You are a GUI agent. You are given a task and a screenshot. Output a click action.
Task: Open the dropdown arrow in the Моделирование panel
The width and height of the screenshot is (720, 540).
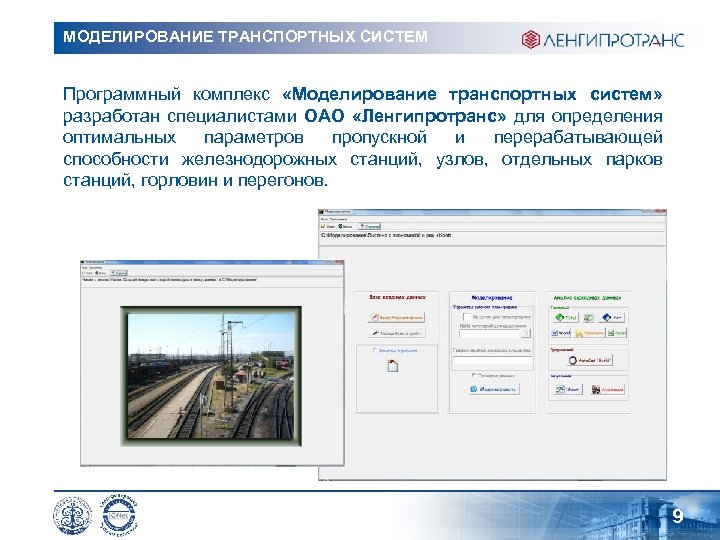pyautogui.click(x=527, y=333)
